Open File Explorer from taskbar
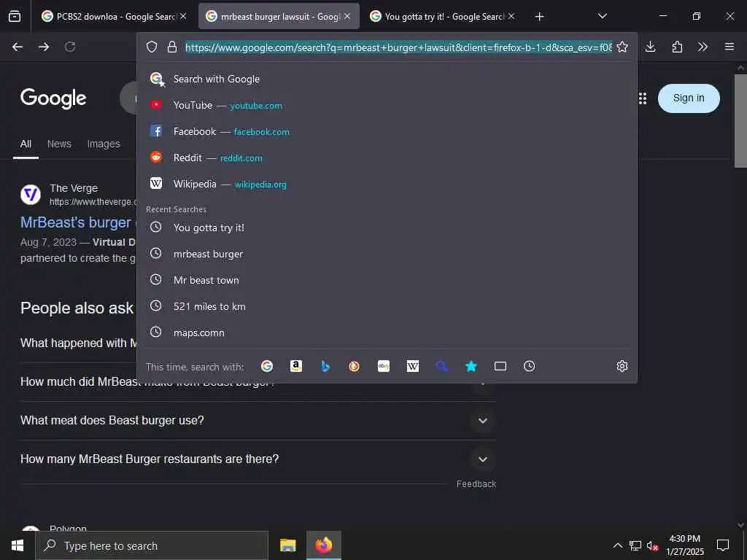 [x=287, y=545]
